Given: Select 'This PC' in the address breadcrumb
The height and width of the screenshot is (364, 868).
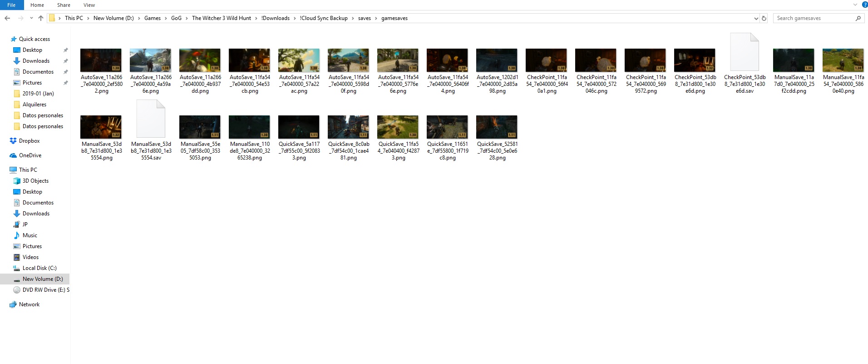Looking at the screenshot, I should tap(74, 18).
